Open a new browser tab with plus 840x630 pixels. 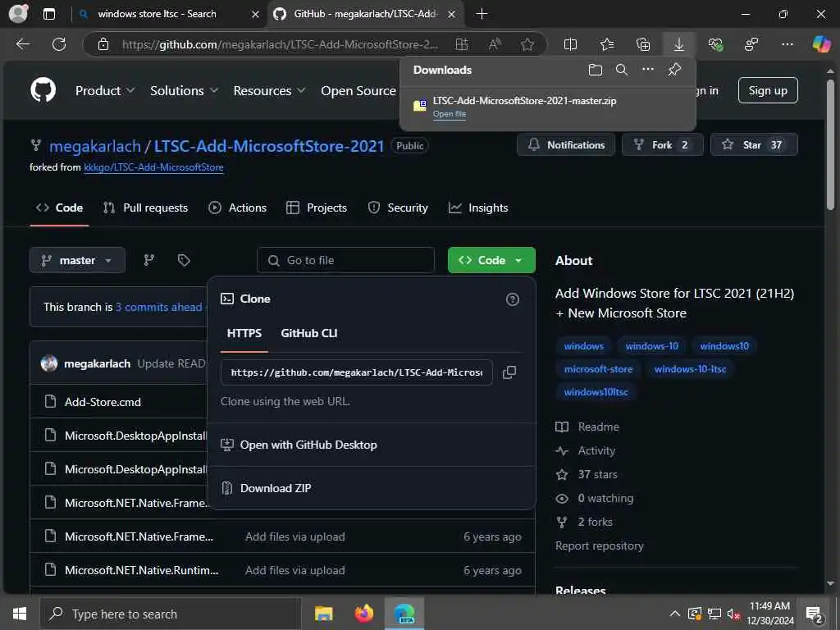pyautogui.click(x=482, y=14)
